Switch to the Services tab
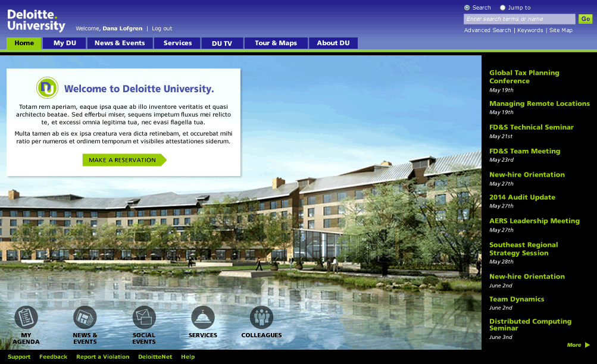 (177, 43)
